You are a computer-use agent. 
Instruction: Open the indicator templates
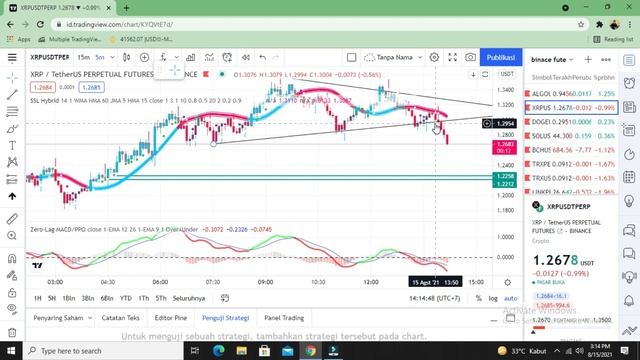[x=209, y=58]
